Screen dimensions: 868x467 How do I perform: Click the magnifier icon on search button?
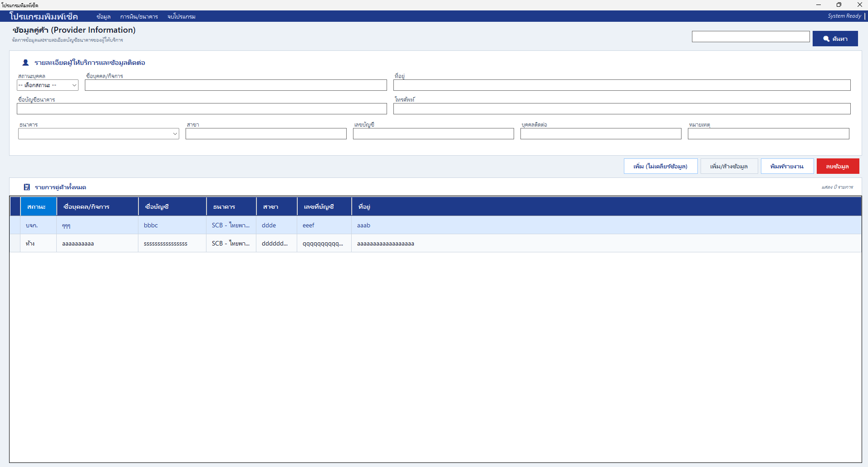coord(826,39)
